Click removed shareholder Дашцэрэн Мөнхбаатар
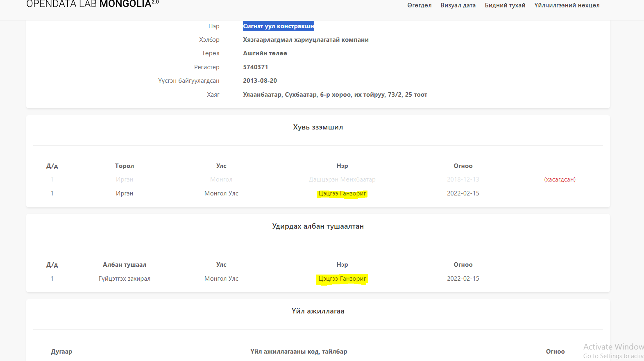 coord(342,179)
